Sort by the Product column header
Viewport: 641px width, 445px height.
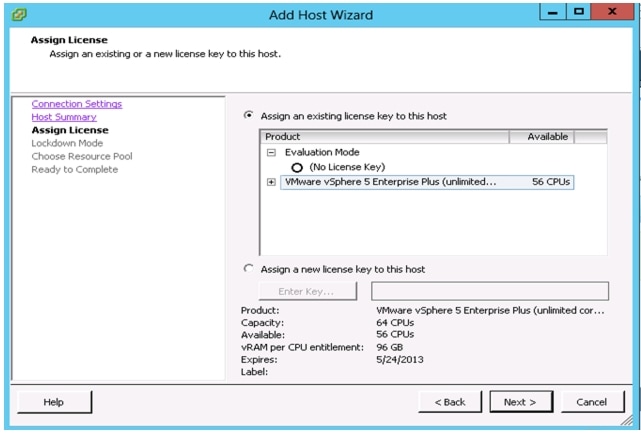point(384,136)
